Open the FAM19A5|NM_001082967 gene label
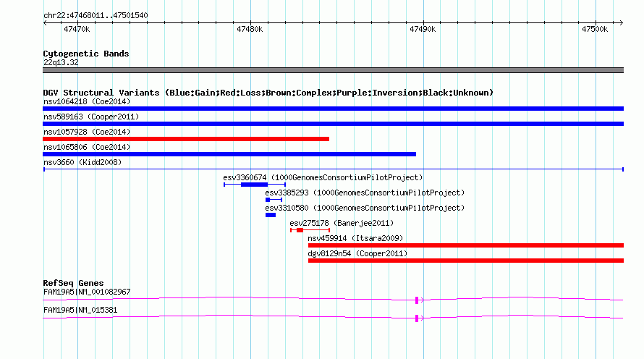644x359 pixels. pyautogui.click(x=87, y=292)
